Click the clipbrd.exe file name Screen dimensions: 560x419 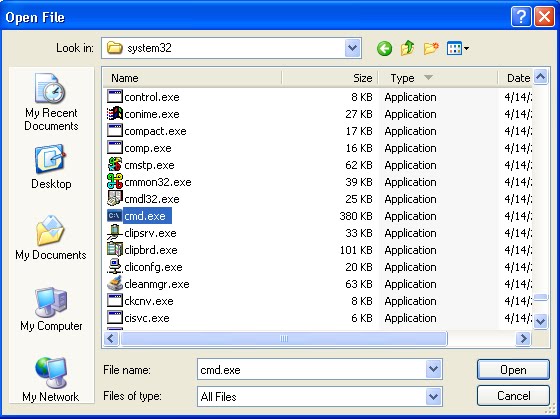[151, 250]
